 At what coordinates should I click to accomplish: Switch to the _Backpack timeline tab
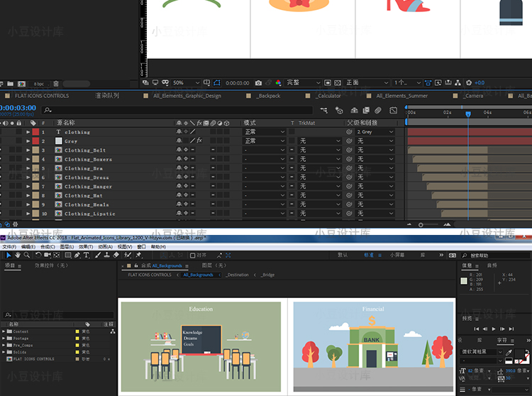[x=269, y=96]
